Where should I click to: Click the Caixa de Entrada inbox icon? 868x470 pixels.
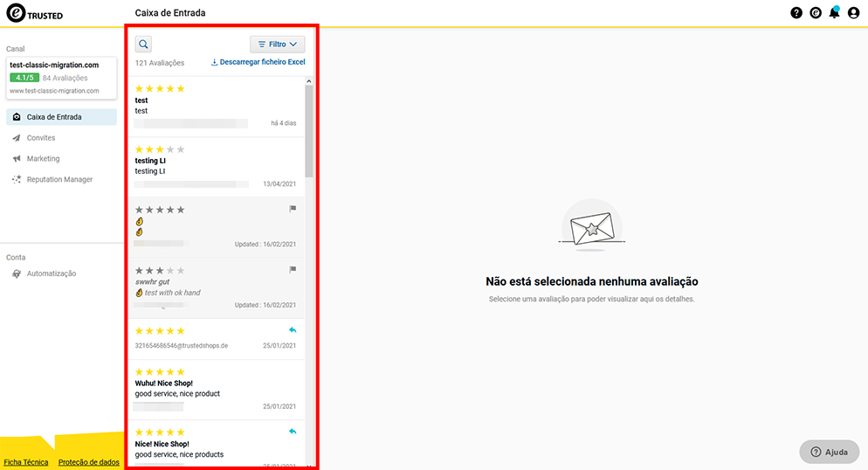[x=17, y=117]
